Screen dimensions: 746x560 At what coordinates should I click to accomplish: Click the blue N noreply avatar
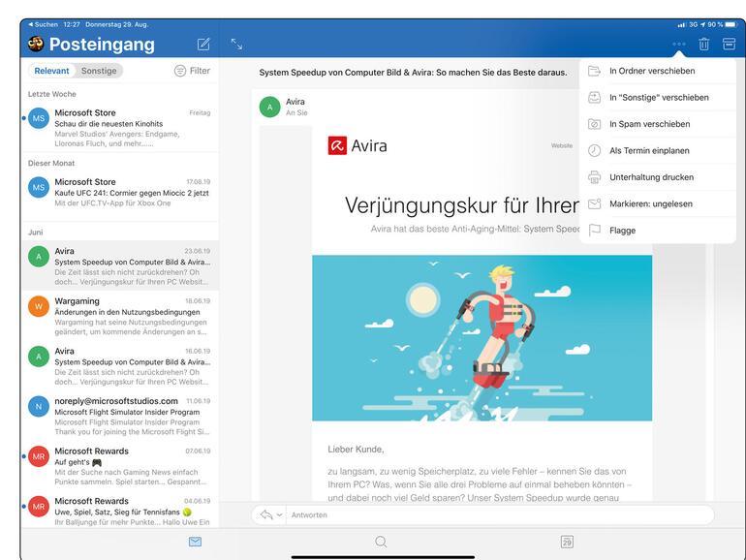tap(39, 406)
